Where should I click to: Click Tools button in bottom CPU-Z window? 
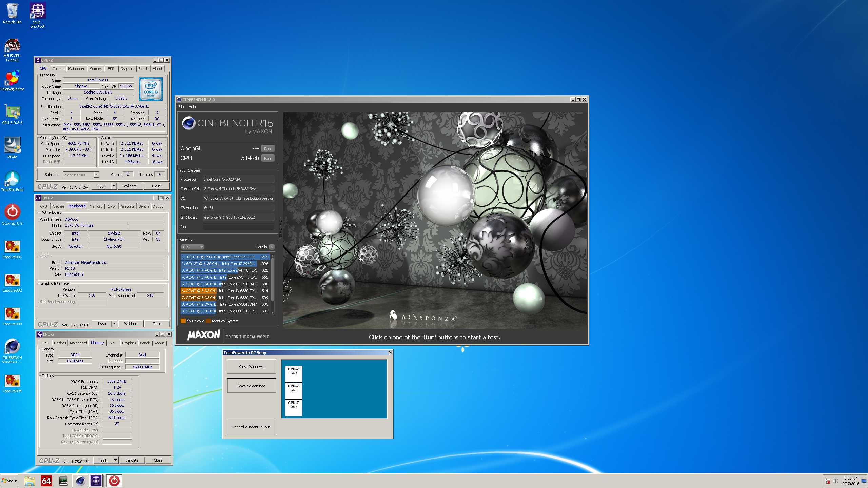pyautogui.click(x=103, y=460)
